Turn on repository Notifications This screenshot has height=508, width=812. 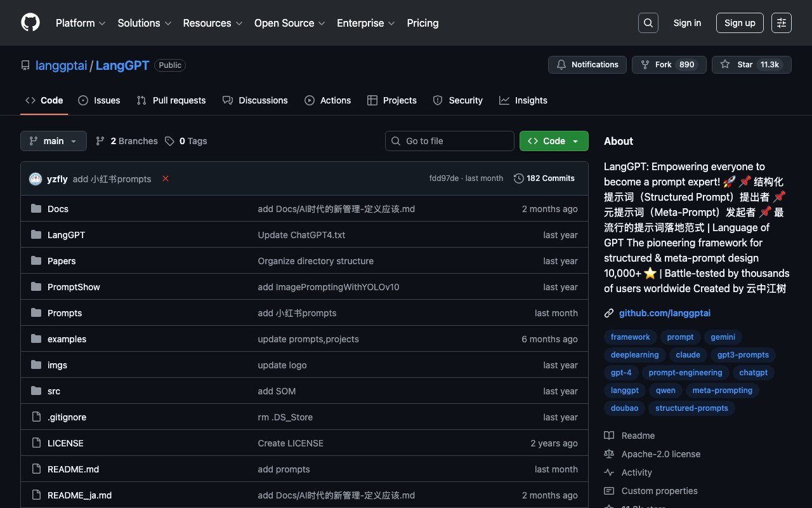(x=587, y=65)
